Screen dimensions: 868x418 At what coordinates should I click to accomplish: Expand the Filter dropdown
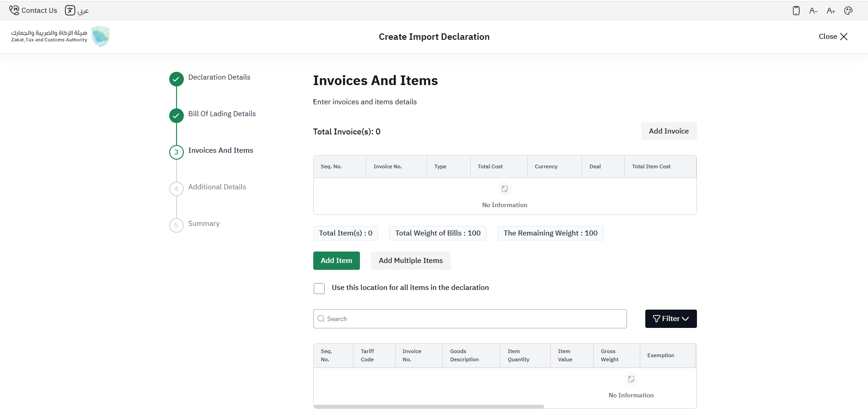click(671, 319)
